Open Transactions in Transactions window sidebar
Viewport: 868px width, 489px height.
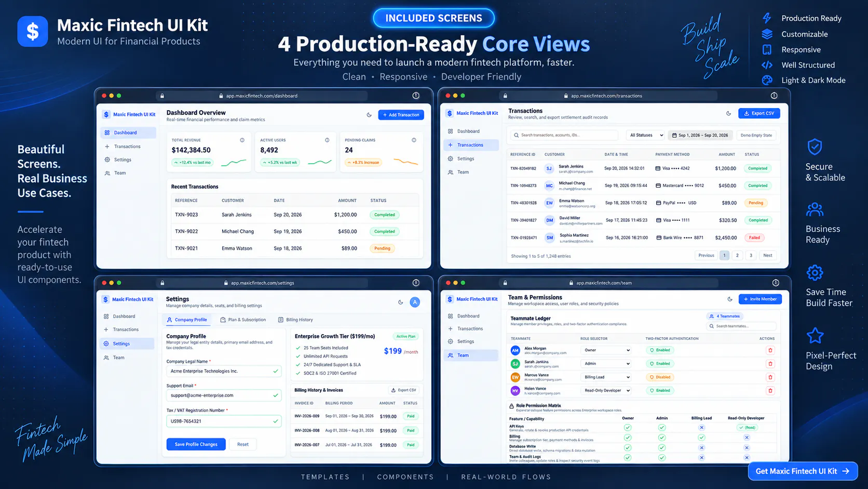coord(471,145)
